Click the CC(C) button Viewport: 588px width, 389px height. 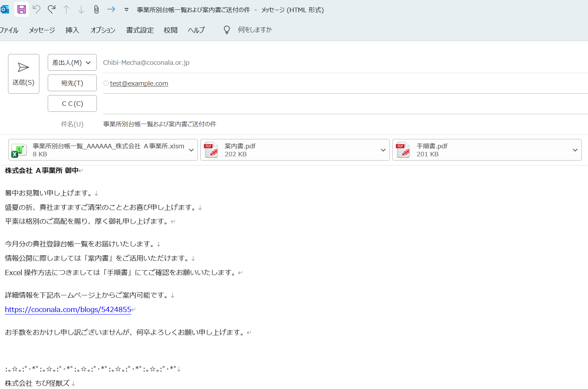click(72, 103)
